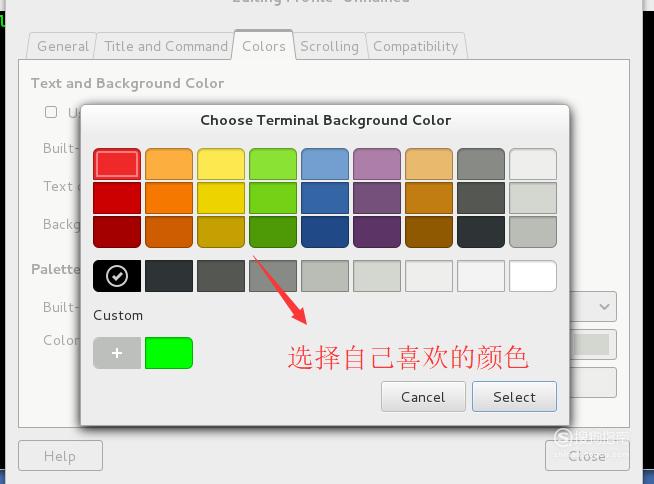Viewport: 654px width, 484px height.
Task: Open Help for profile editing
Action: [x=60, y=456]
